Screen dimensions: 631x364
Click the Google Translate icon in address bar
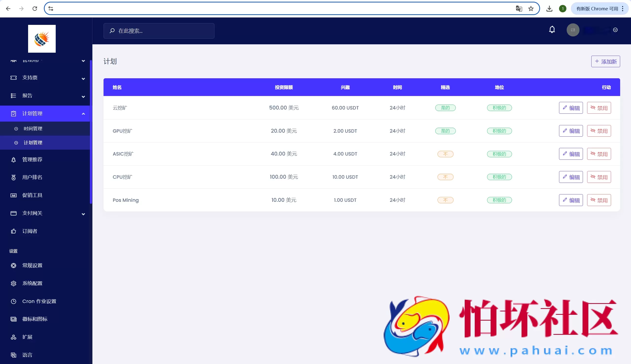pos(519,9)
